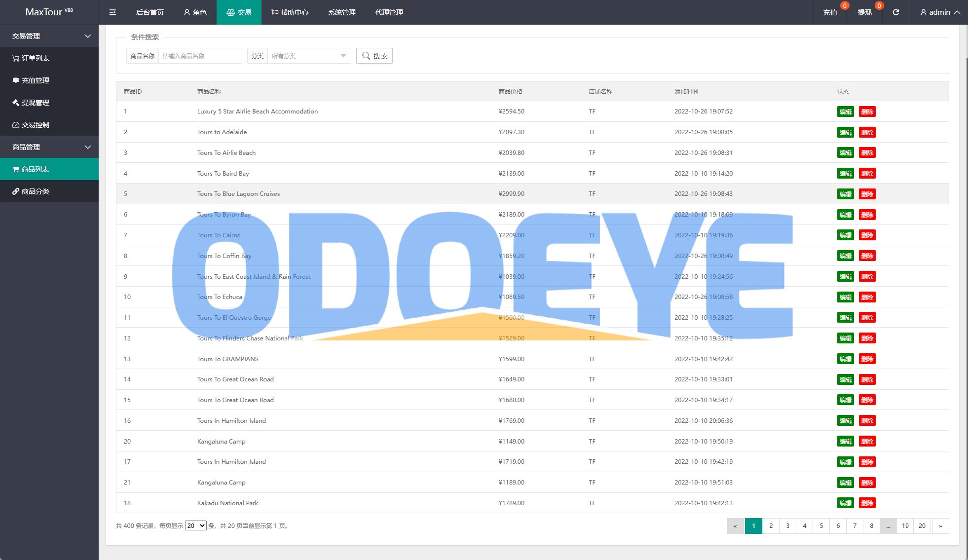The height and width of the screenshot is (560, 968).
Task: Click the 提现 notification item
Action: [x=865, y=12]
